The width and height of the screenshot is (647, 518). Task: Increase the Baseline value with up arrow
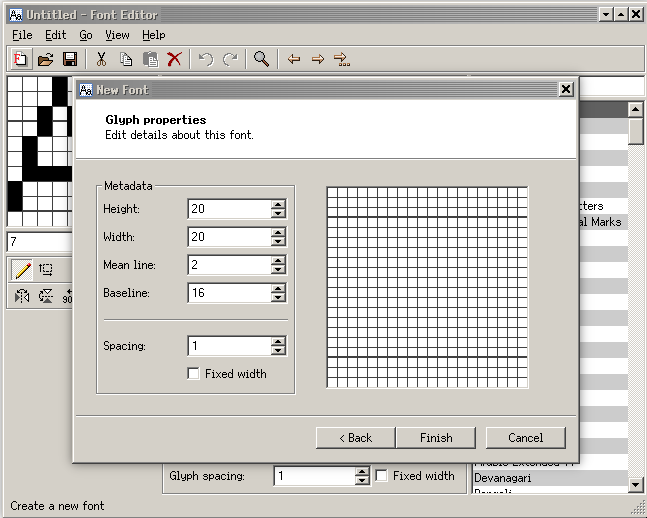pyautogui.click(x=278, y=289)
